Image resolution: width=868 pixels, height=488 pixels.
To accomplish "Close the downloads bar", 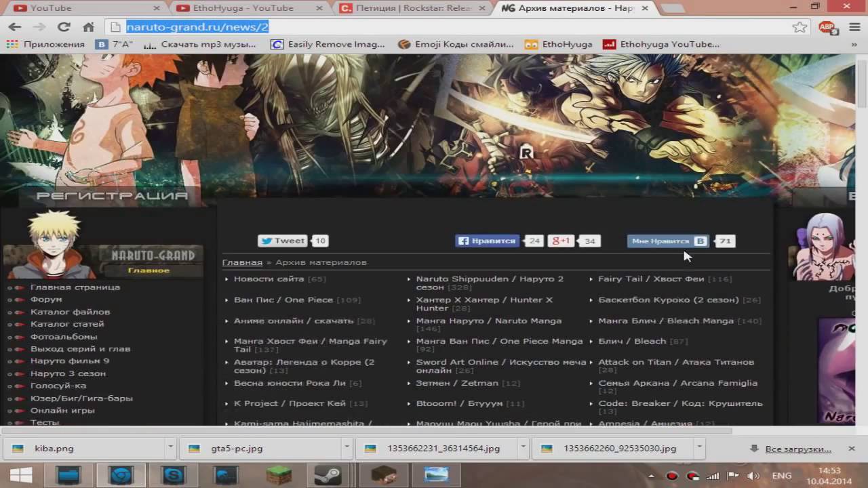I will (x=852, y=449).
